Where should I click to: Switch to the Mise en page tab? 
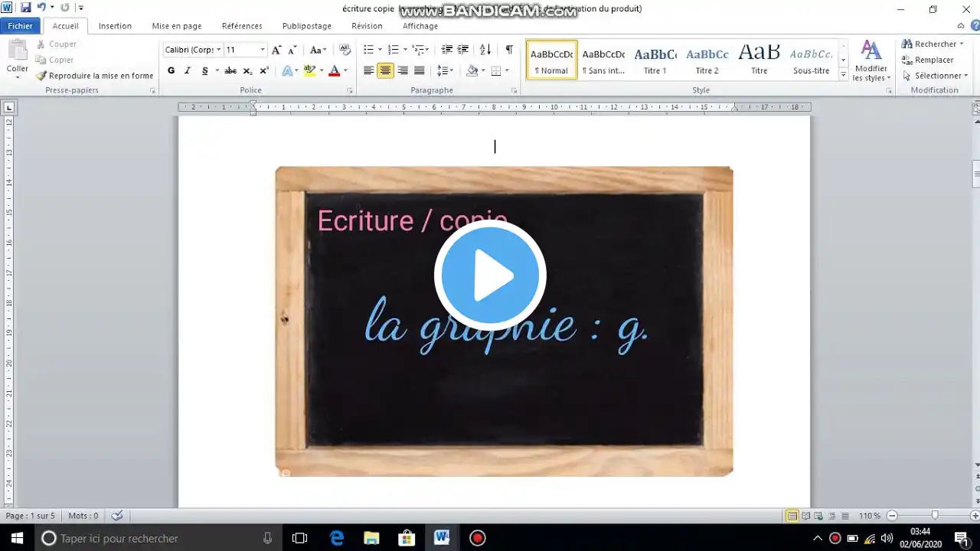(177, 26)
